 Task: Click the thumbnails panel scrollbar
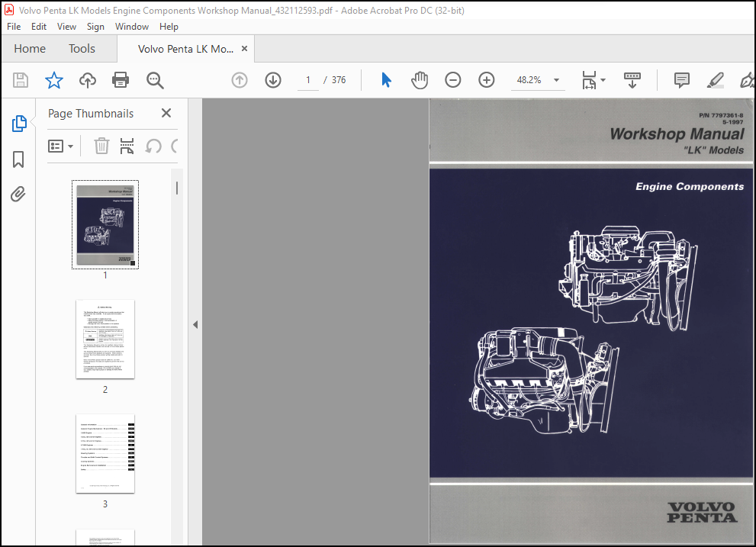click(x=177, y=188)
